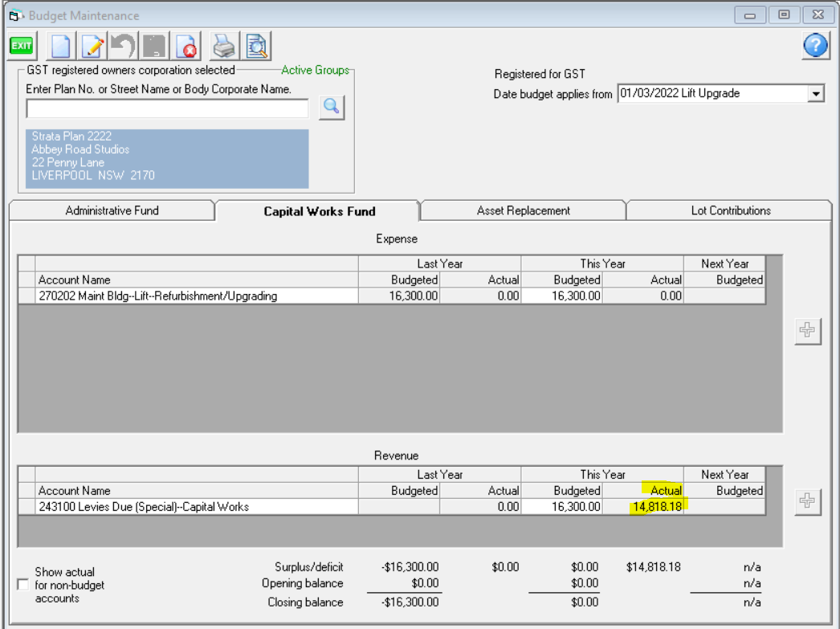Click the undo arrow toolbar icon

124,47
